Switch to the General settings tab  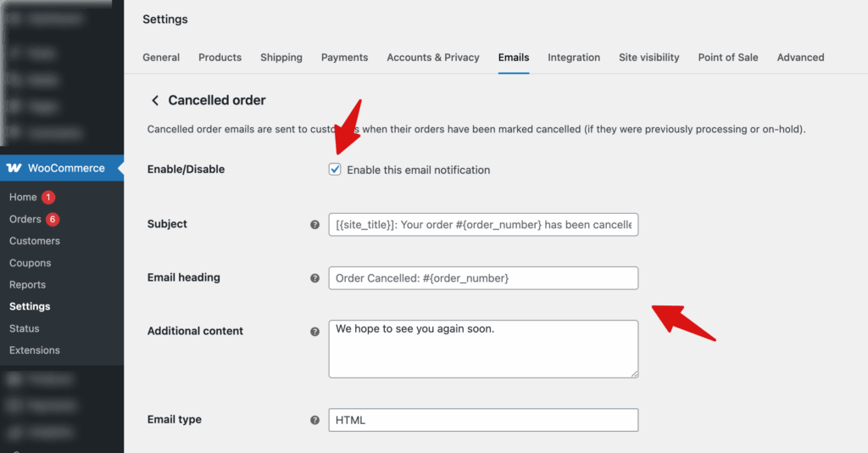161,58
